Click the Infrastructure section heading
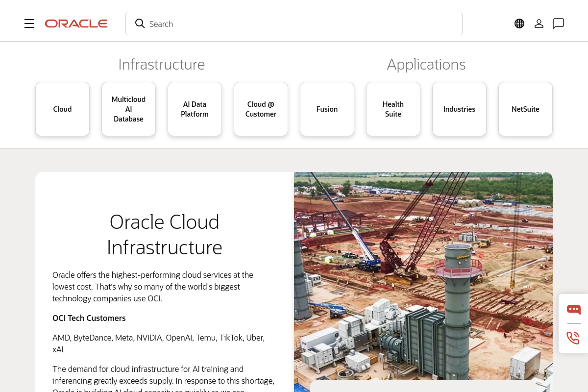Image resolution: width=588 pixels, height=392 pixels. (162, 64)
